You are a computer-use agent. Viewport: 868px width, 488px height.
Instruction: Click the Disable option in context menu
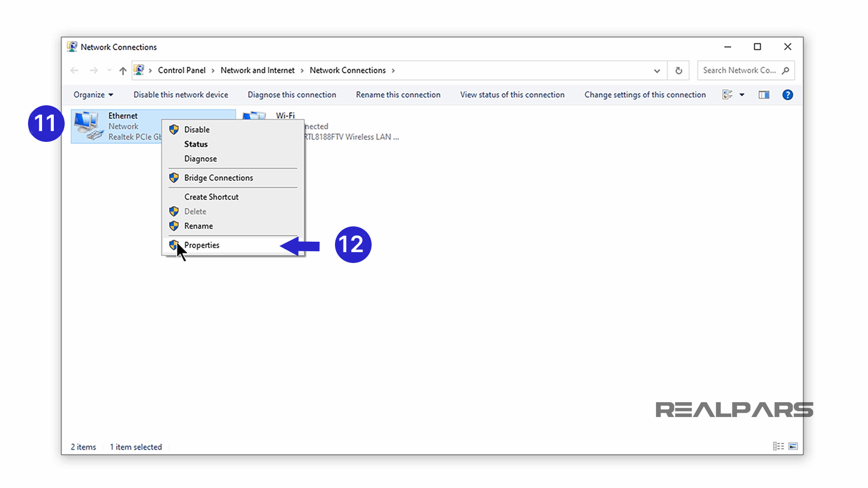196,129
